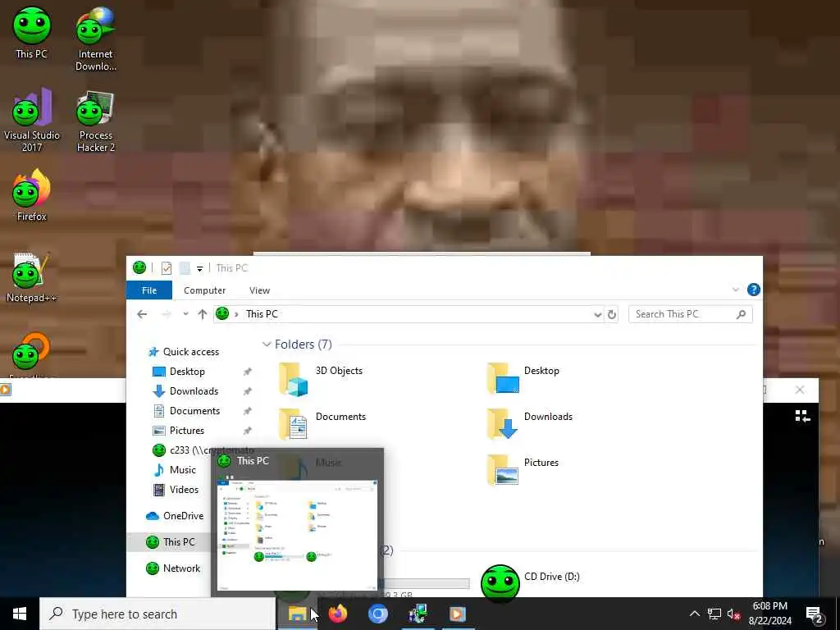This screenshot has height=630, width=840.
Task: Close the media player window behind Explorer
Action: click(x=799, y=390)
